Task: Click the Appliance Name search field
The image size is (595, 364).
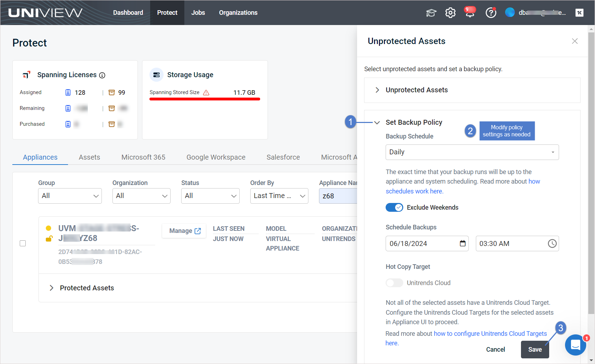Action: pyautogui.click(x=338, y=196)
